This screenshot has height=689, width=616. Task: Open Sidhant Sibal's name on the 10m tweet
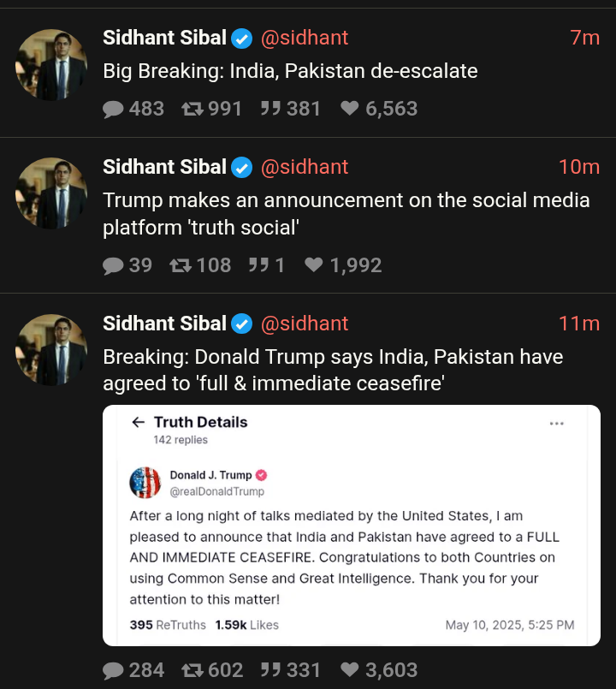[165, 167]
